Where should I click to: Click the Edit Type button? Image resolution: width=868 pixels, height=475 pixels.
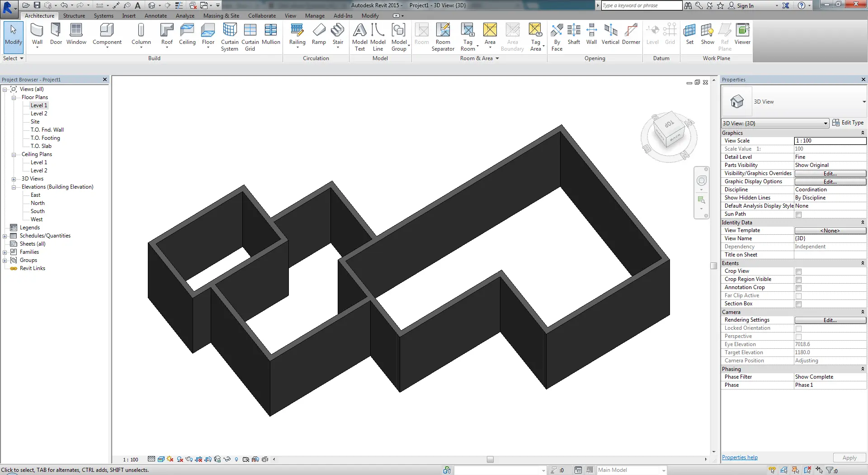(x=848, y=123)
